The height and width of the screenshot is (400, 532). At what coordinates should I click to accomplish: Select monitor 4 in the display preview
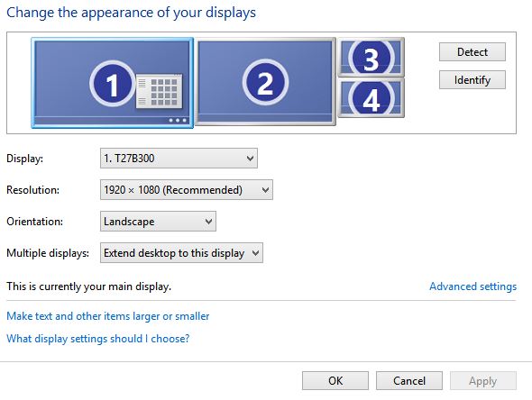[x=371, y=98]
